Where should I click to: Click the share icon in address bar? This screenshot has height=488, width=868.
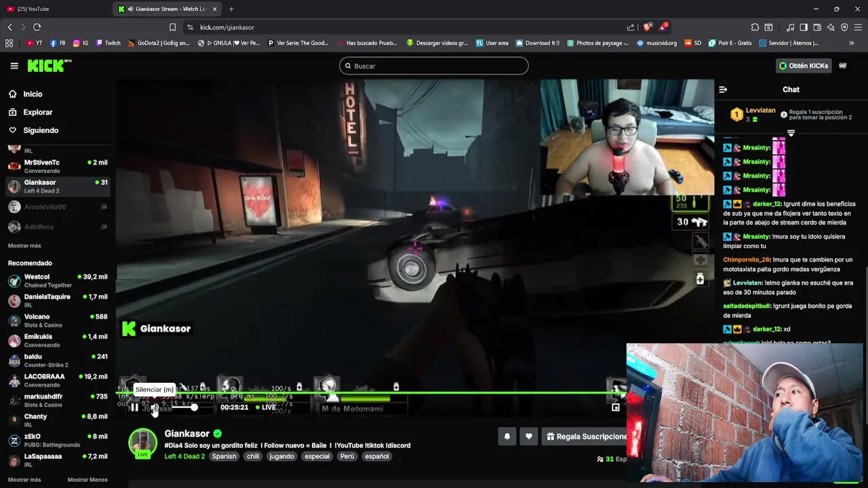(631, 27)
